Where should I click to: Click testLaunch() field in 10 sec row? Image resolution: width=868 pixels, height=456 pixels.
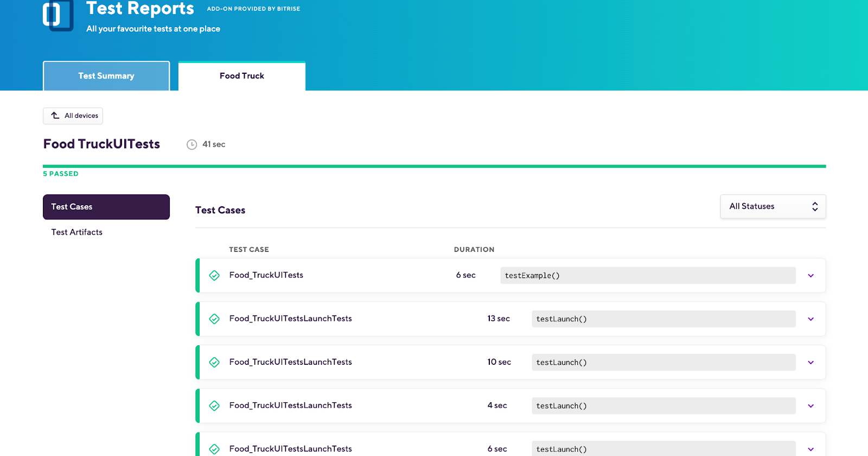pos(663,363)
